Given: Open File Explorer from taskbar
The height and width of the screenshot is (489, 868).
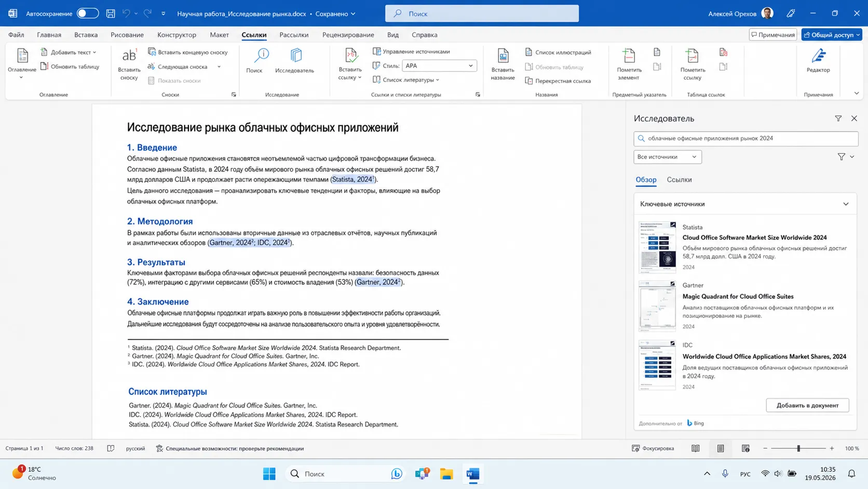Looking at the screenshot, I should (446, 474).
